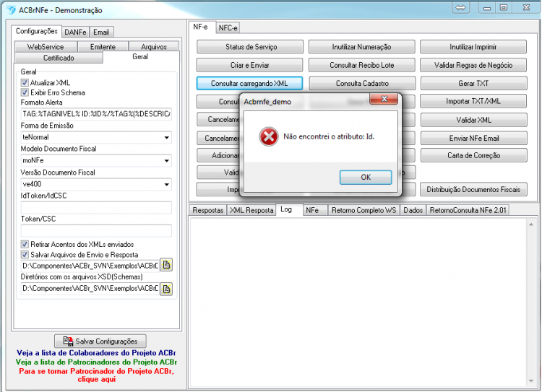Close the Acbrnfe_demo error dialog
Viewport: 542px width, 392px height.
(x=384, y=99)
